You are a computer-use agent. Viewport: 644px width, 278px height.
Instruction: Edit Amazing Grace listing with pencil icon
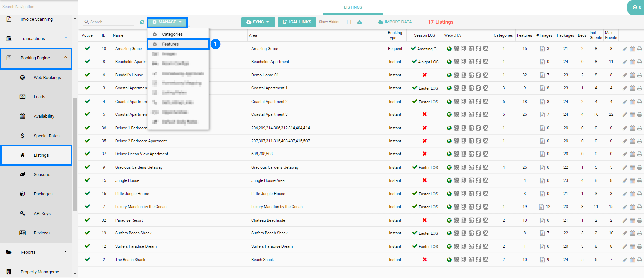[625, 49]
